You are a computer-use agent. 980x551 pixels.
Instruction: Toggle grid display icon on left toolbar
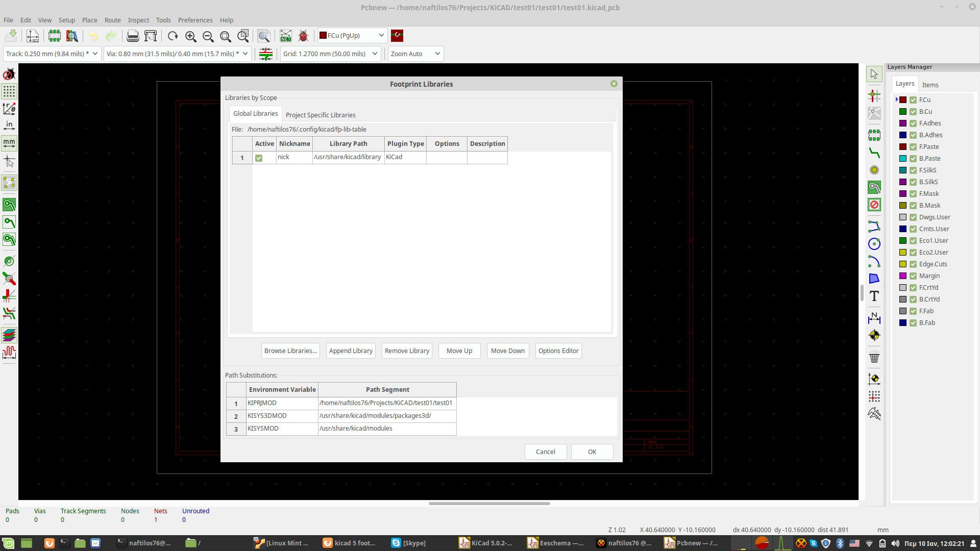tap(9, 92)
